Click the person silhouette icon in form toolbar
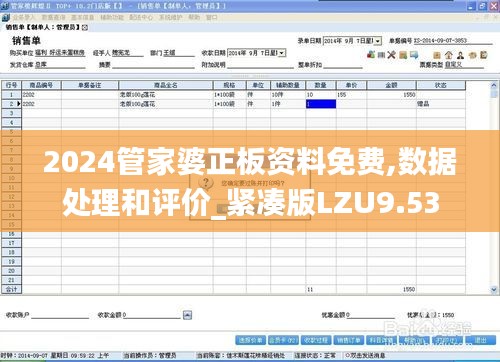The height and width of the screenshot is (362, 500). [460, 55]
